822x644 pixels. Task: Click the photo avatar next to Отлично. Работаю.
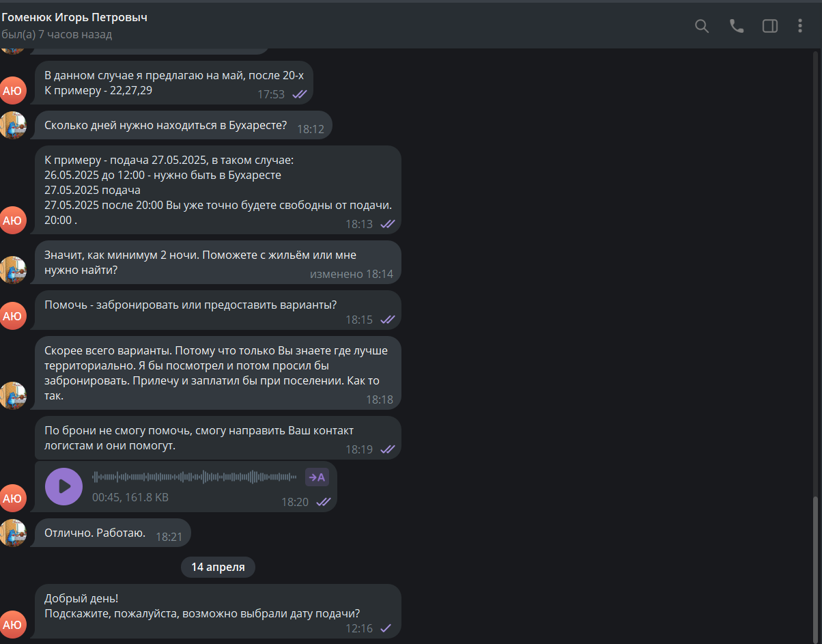(12, 533)
